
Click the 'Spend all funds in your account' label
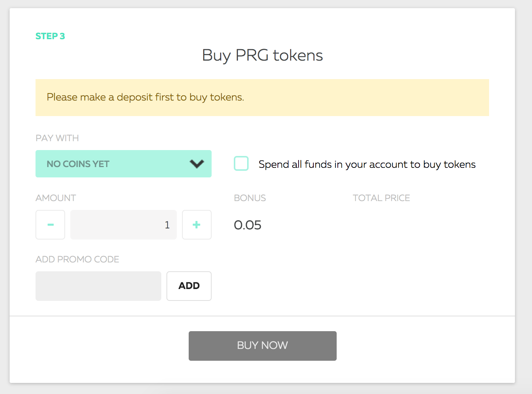pyautogui.click(x=367, y=164)
